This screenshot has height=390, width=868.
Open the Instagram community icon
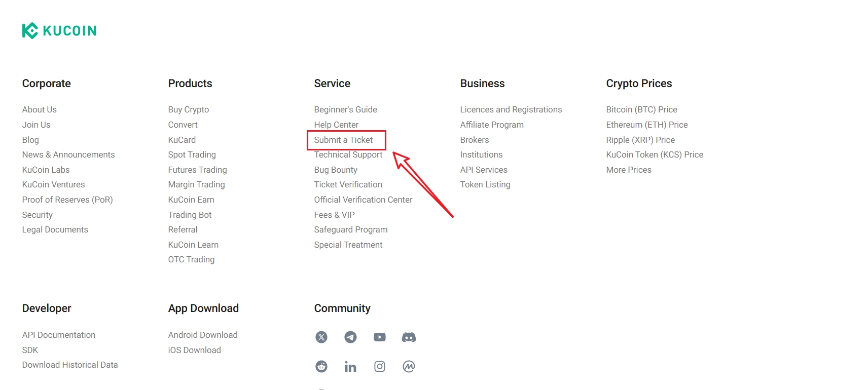[x=380, y=367]
